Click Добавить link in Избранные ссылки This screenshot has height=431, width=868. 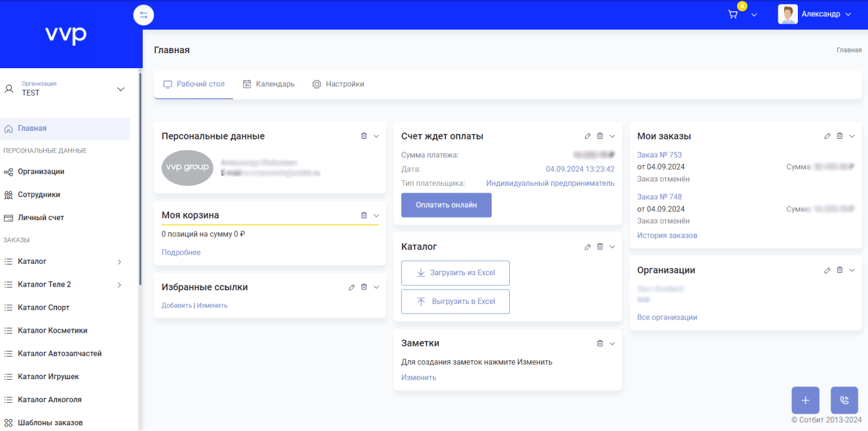coord(177,306)
